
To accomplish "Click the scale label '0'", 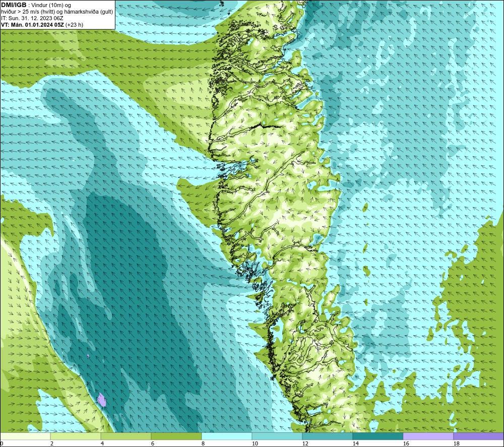I will point(2,444).
